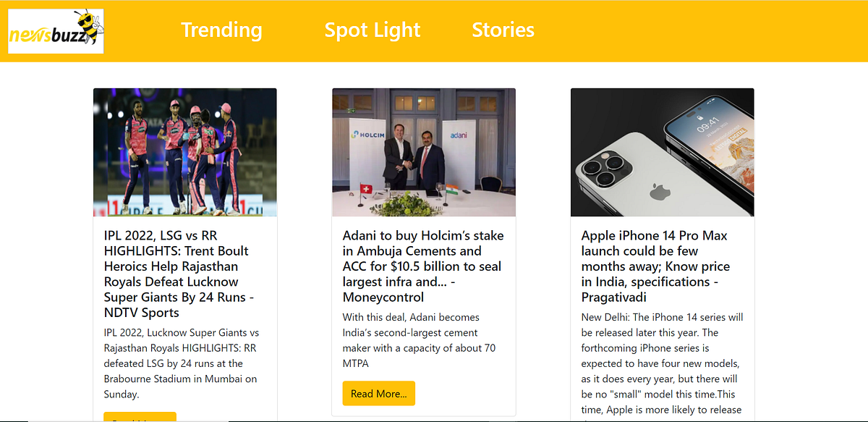Click the IPL 2022 match photo
The height and width of the screenshot is (422, 868).
[x=184, y=151]
